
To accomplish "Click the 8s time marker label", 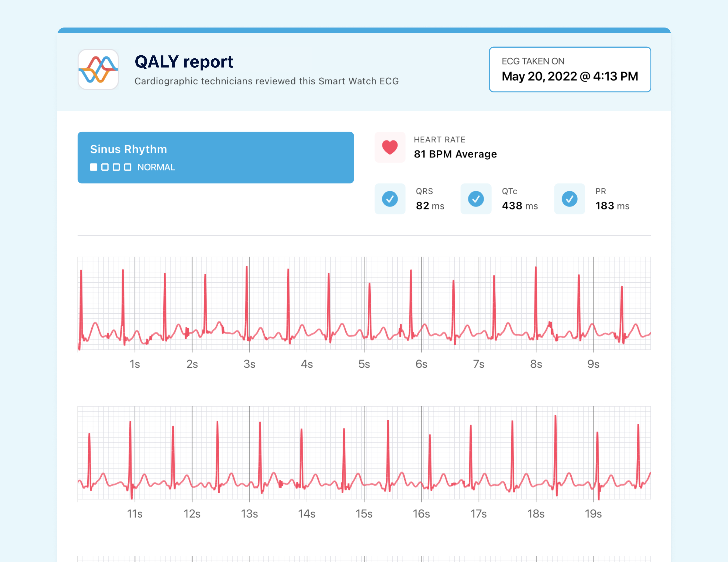I will click(536, 364).
